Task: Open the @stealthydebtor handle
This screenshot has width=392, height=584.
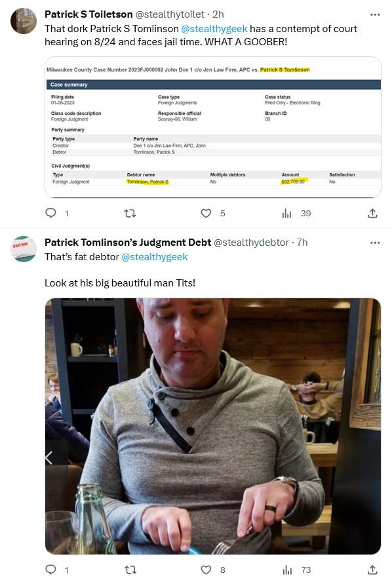Action: click(x=251, y=243)
